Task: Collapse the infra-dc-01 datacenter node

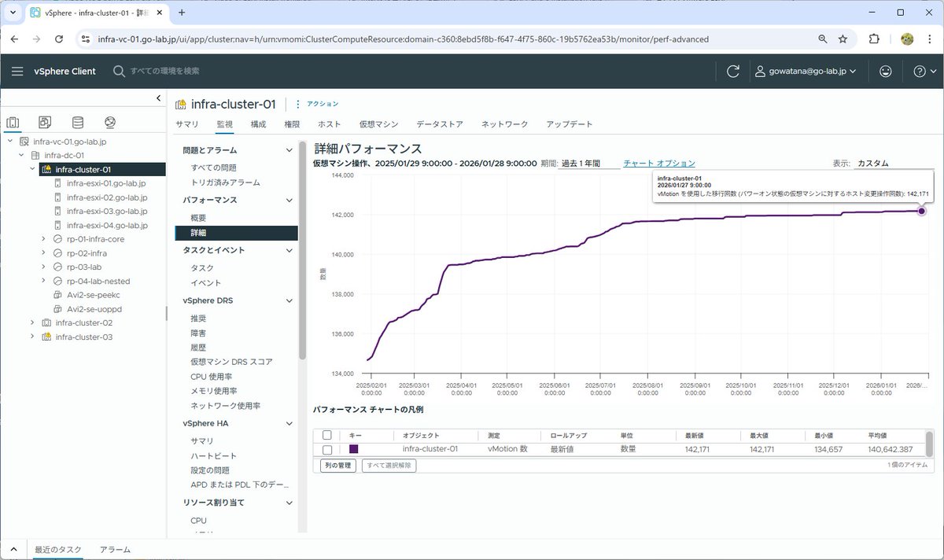Action: click(21, 156)
